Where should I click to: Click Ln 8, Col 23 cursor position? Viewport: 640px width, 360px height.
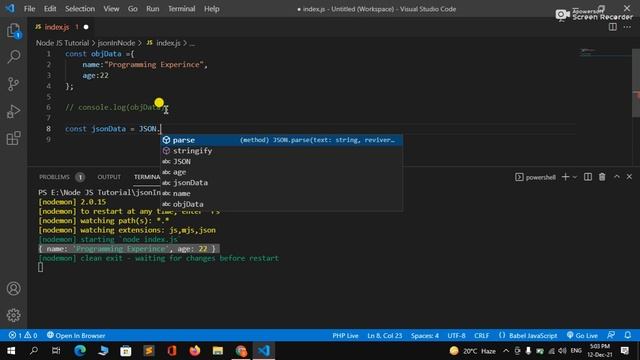(384, 336)
